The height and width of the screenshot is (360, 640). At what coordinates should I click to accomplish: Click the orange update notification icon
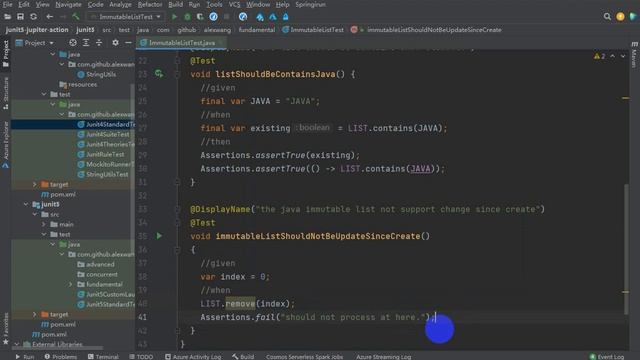point(620,17)
